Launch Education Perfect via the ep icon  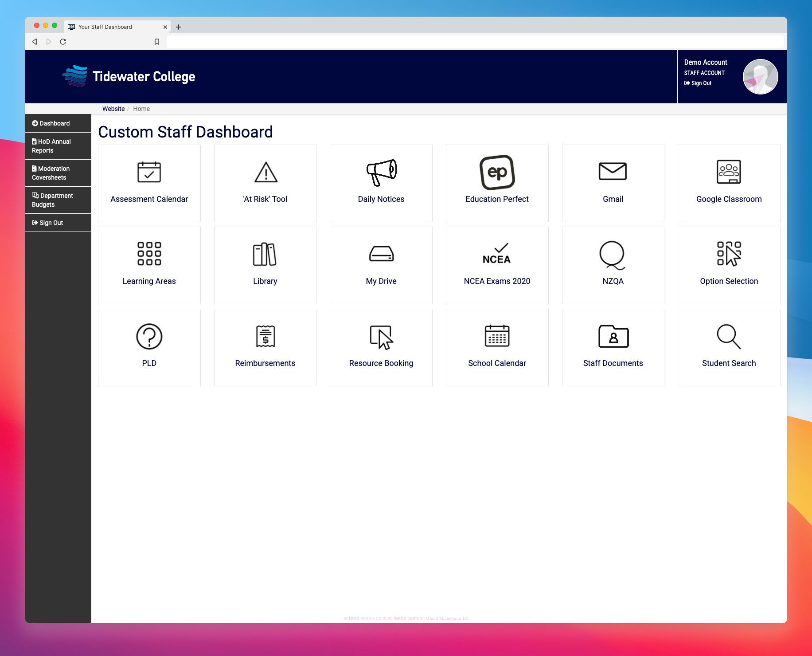pos(497,172)
